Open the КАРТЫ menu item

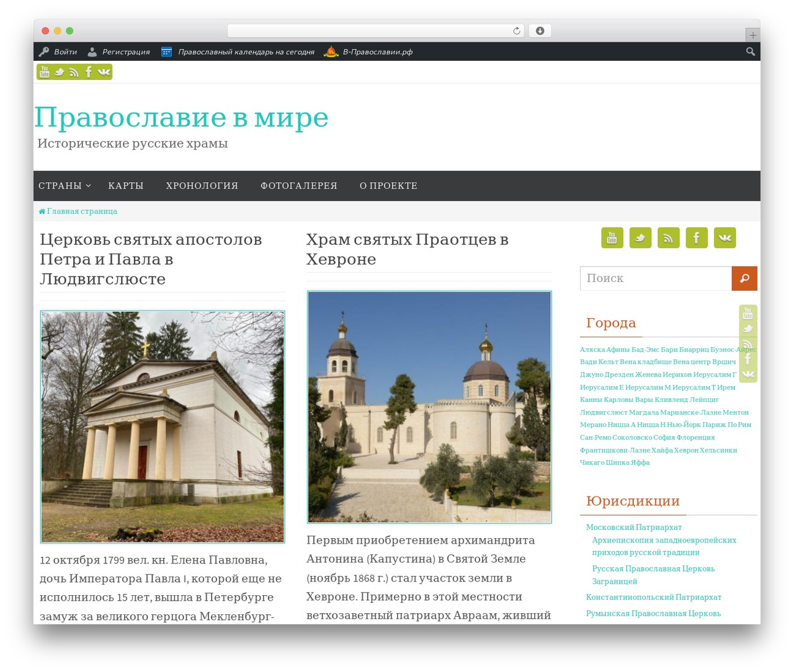[x=126, y=186]
